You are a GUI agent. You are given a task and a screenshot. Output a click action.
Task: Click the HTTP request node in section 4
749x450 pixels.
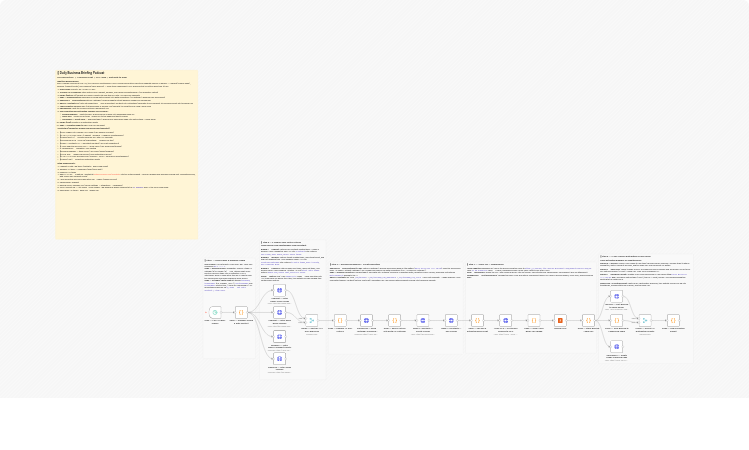(505, 320)
